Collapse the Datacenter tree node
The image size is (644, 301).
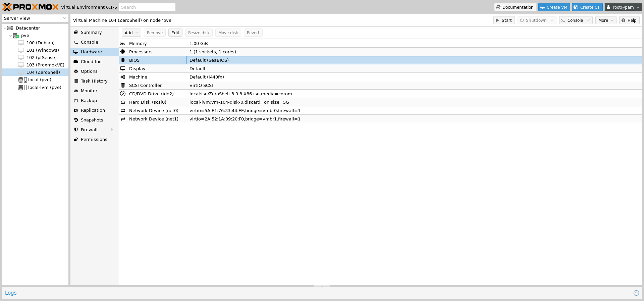[x=5, y=28]
